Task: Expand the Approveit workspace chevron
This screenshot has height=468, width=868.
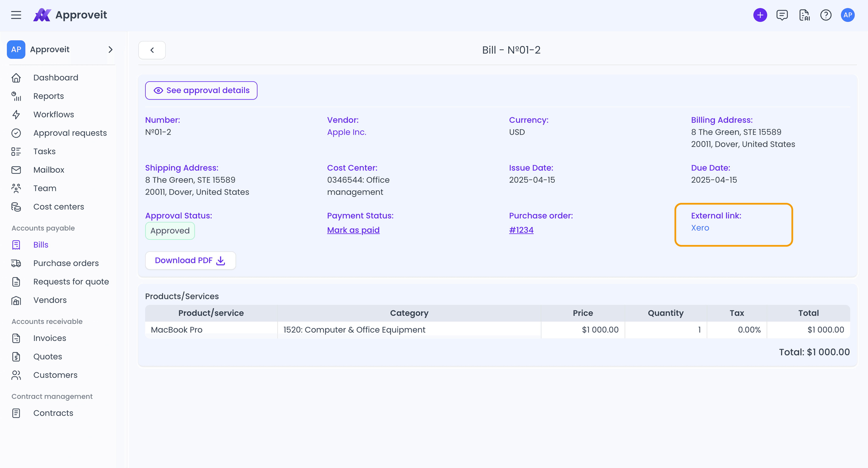Action: coord(111,49)
